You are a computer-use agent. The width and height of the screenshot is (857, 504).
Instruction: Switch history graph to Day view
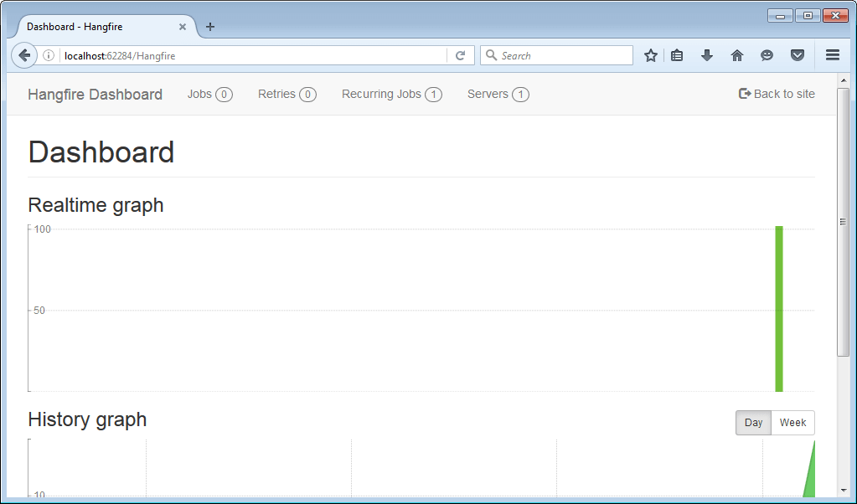[x=753, y=423]
